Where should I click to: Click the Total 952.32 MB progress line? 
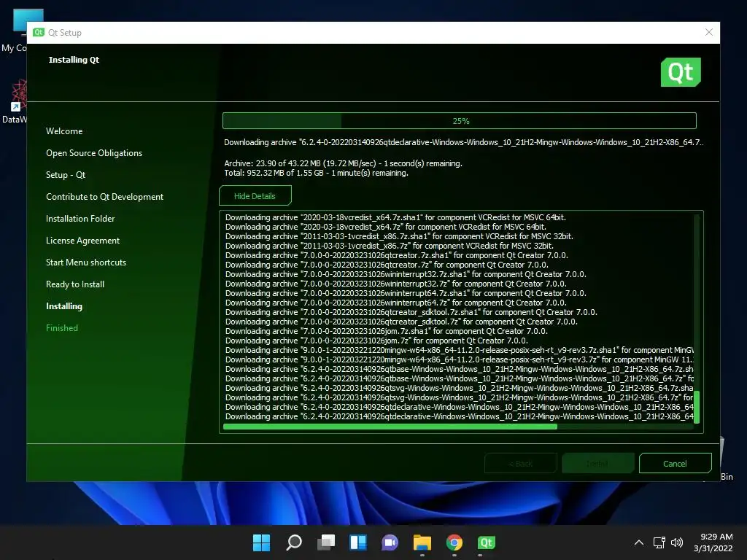tap(317, 173)
